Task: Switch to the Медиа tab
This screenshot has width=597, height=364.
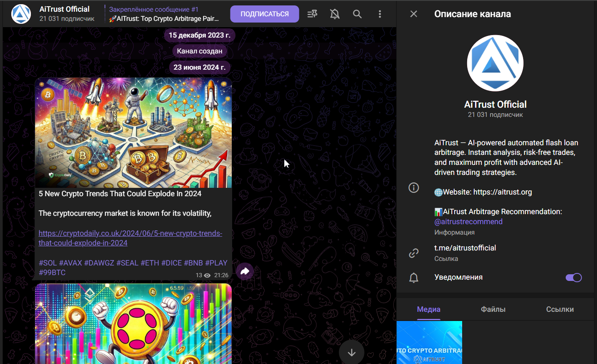Action: [x=429, y=309]
